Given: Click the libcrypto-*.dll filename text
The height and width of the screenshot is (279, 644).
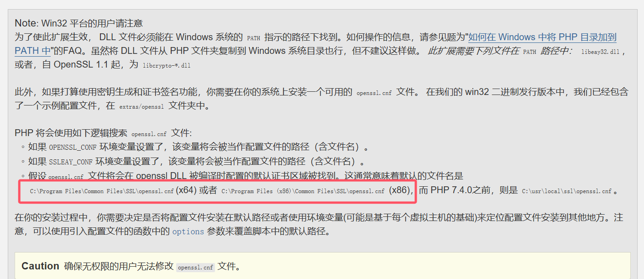Looking at the screenshot, I should 166,65.
